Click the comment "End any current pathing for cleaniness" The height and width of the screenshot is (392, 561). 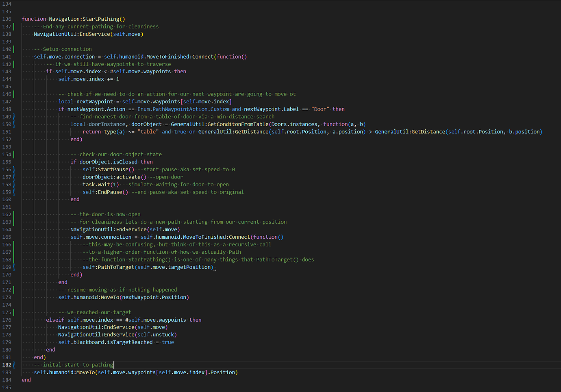(x=96, y=26)
